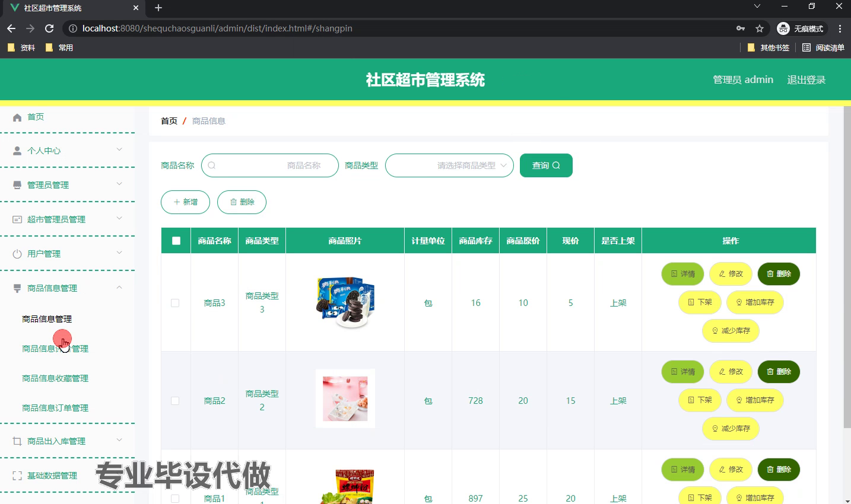
Task: Open the browser three-dot menu
Action: coord(840,28)
